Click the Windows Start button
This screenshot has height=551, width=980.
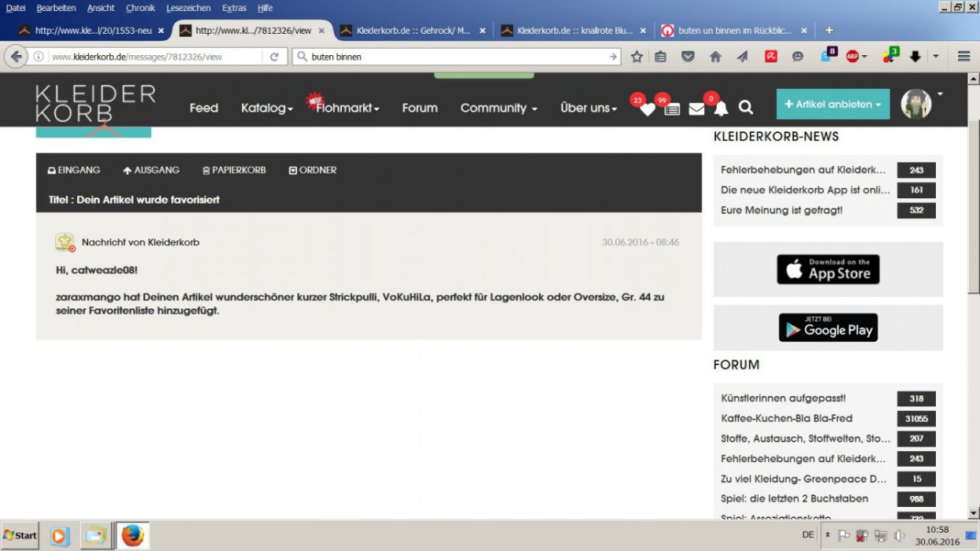(x=20, y=535)
